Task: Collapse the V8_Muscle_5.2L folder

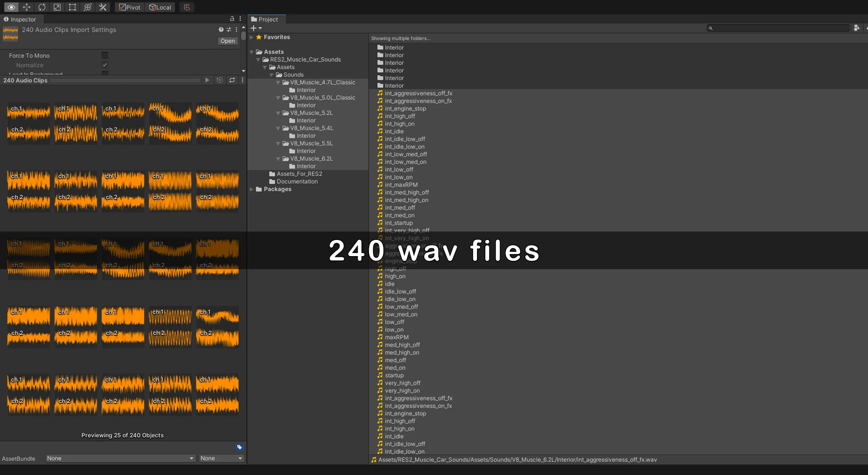Action: pyautogui.click(x=278, y=113)
